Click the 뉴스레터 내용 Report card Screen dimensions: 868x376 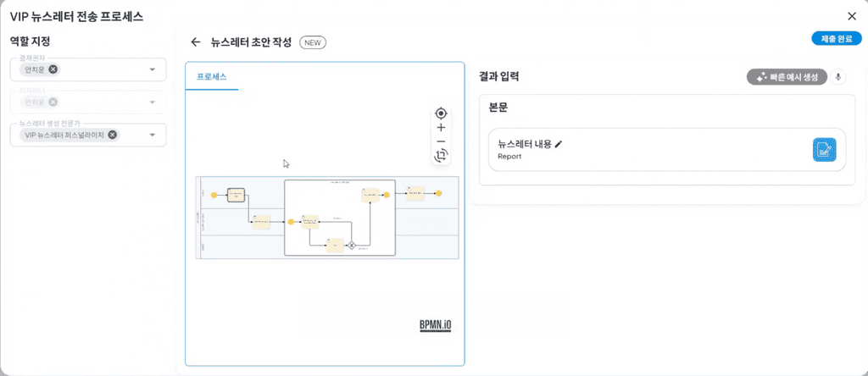(x=667, y=150)
